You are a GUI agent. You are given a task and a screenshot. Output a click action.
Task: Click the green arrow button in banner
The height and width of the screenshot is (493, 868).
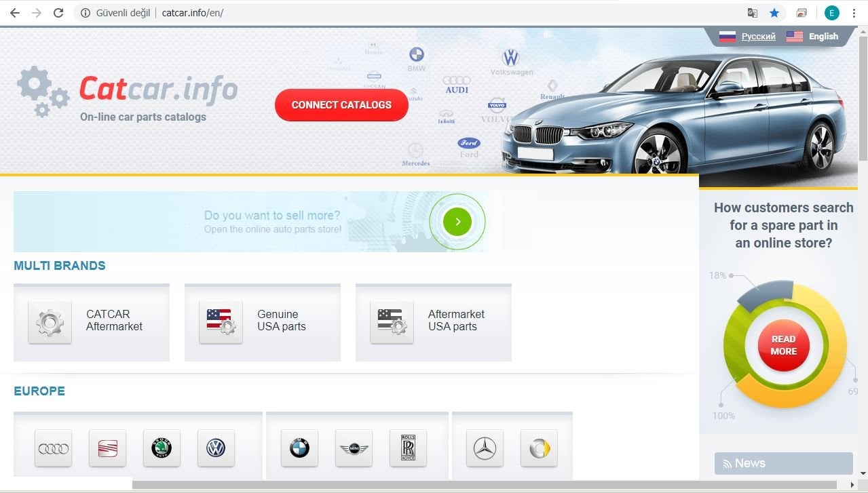coord(457,222)
